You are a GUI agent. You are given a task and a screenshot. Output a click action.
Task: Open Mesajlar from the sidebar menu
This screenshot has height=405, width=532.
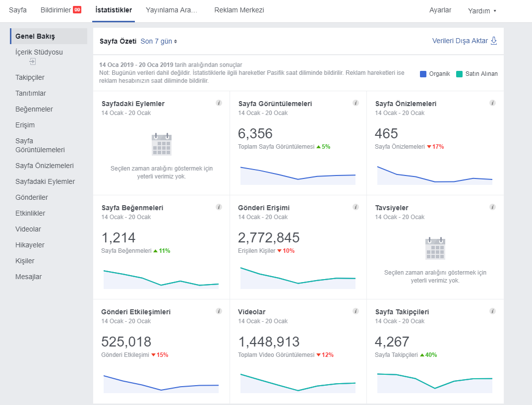(x=28, y=277)
